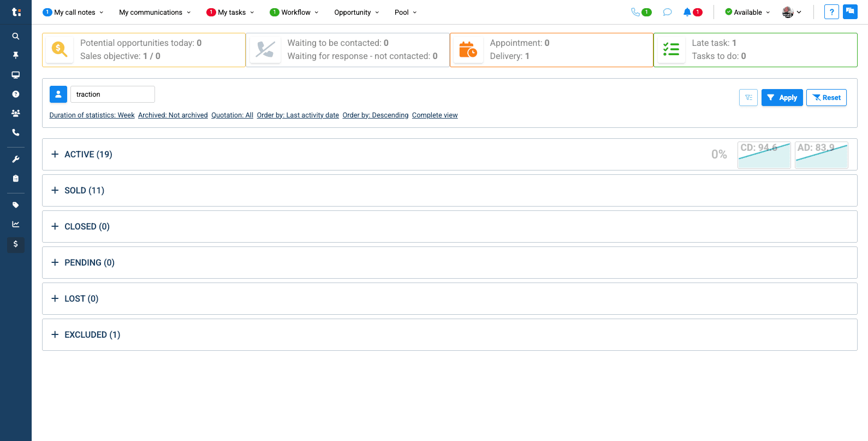Viewport: 868px width, 441px height.
Task: Click the Order by: Last activity date link
Action: click(x=298, y=115)
